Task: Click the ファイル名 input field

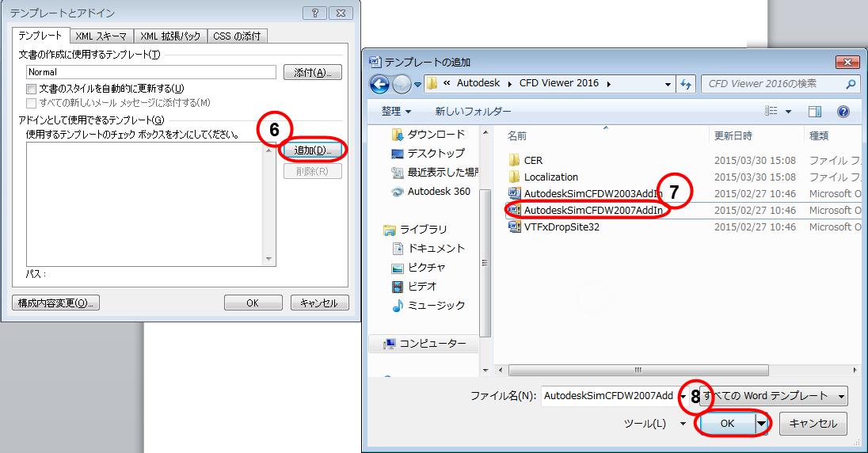Action: tap(610, 396)
